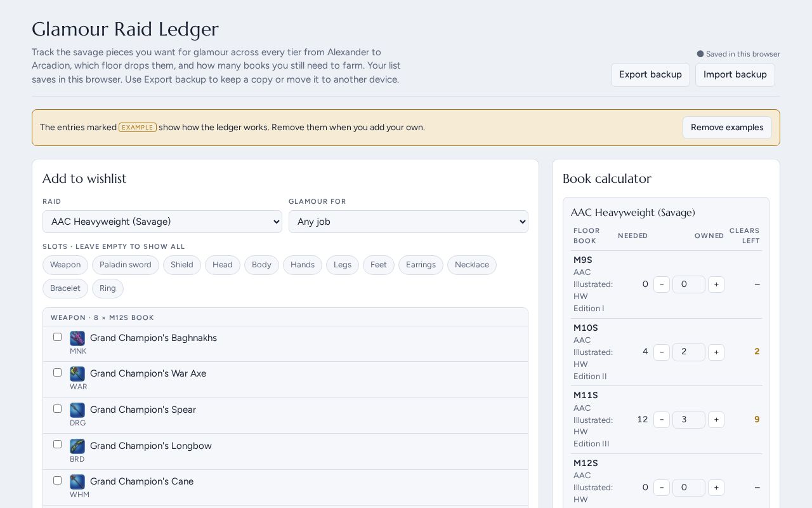
Task: Filter by the Hands slot
Action: click(303, 265)
